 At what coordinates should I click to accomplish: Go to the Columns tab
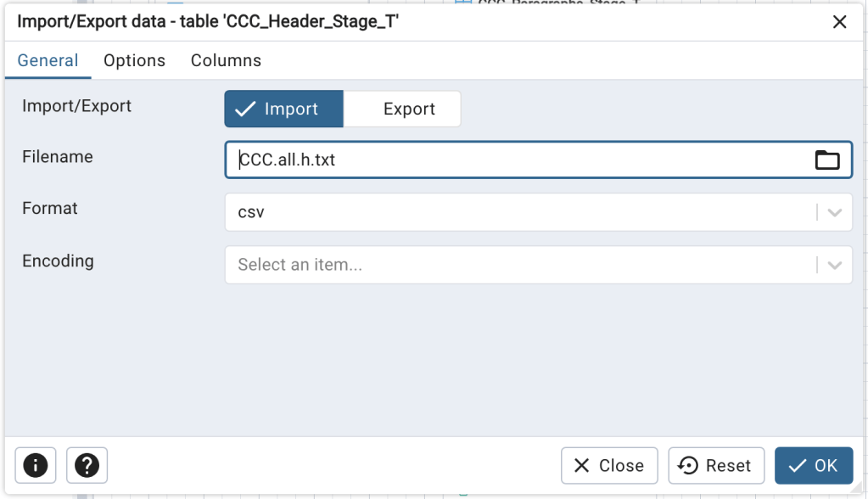pyautogui.click(x=226, y=60)
